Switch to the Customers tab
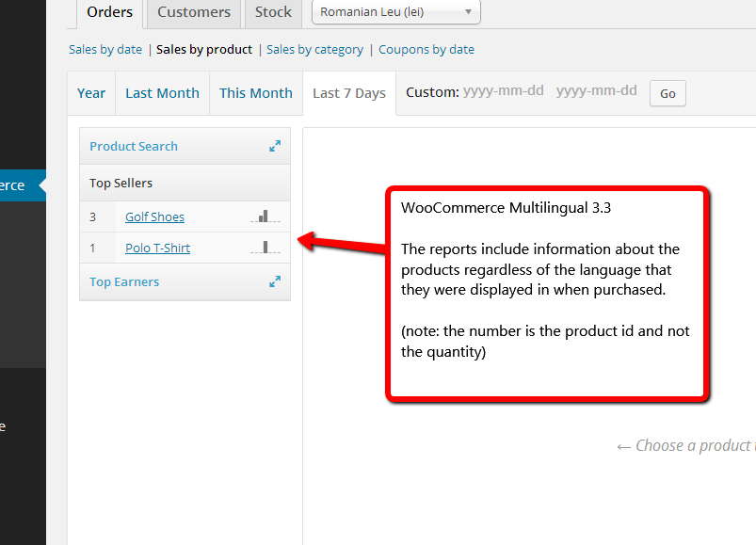The width and height of the screenshot is (756, 545). [194, 12]
